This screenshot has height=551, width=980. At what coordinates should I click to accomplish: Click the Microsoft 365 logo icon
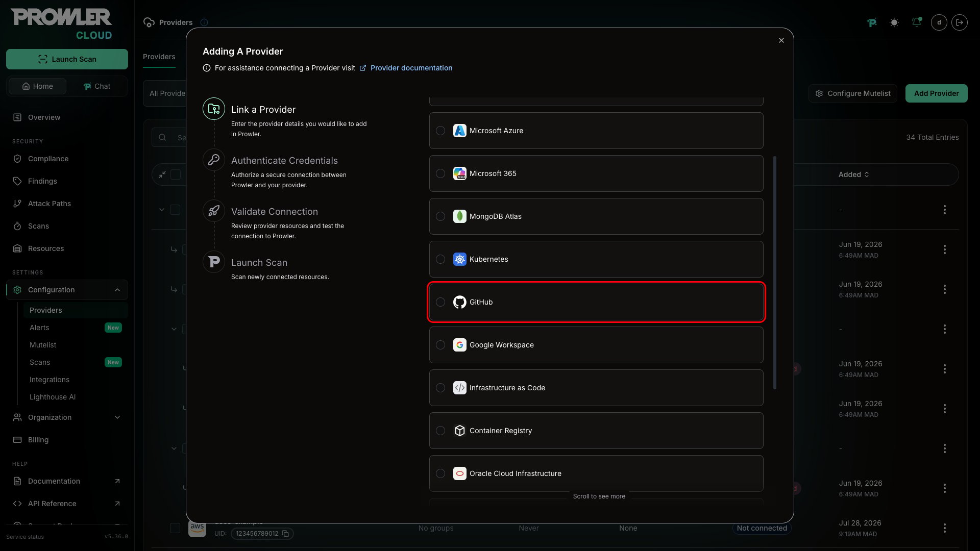(x=460, y=173)
